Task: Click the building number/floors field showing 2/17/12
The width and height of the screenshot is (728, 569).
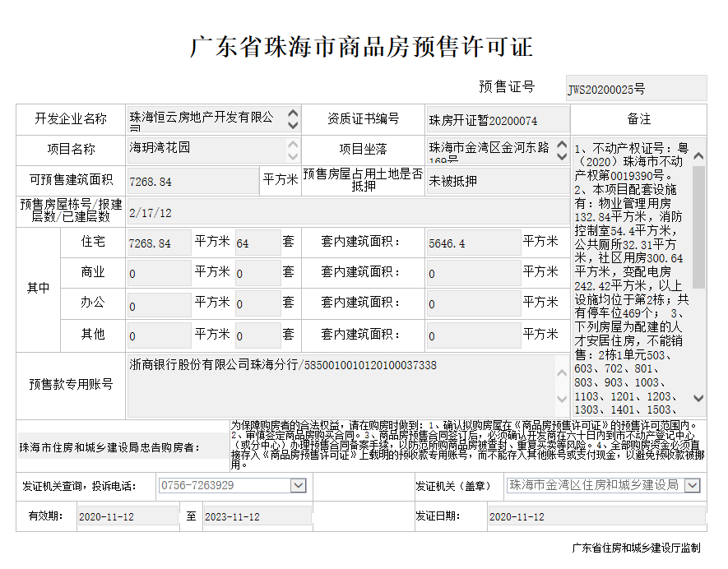Action: coord(345,212)
